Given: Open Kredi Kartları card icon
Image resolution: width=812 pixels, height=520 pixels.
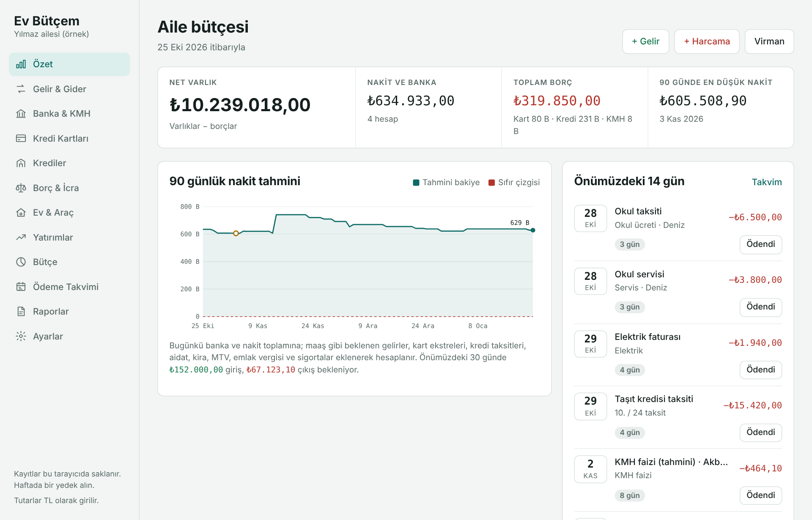Looking at the screenshot, I should 21,138.
